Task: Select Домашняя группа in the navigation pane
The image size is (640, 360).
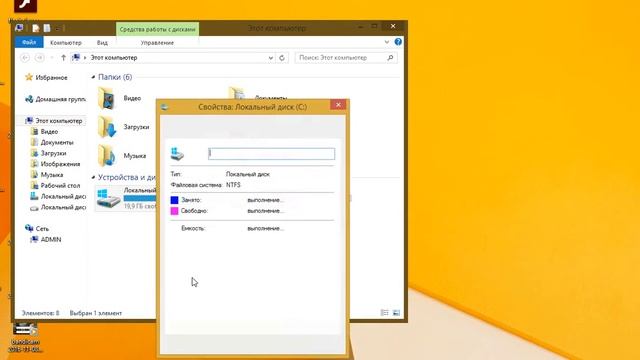Action: coord(55,99)
